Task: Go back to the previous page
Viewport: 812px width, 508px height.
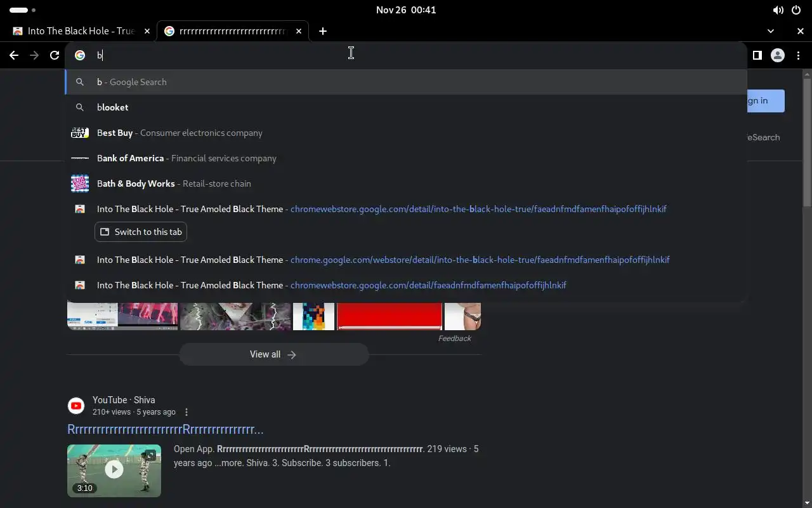Action: click(x=14, y=55)
